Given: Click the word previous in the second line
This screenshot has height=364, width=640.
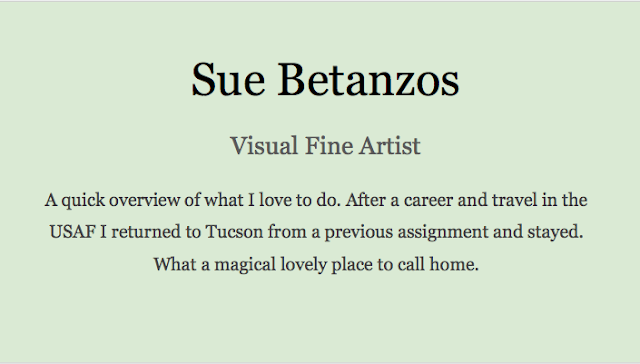Looking at the screenshot, I should 358,232.
